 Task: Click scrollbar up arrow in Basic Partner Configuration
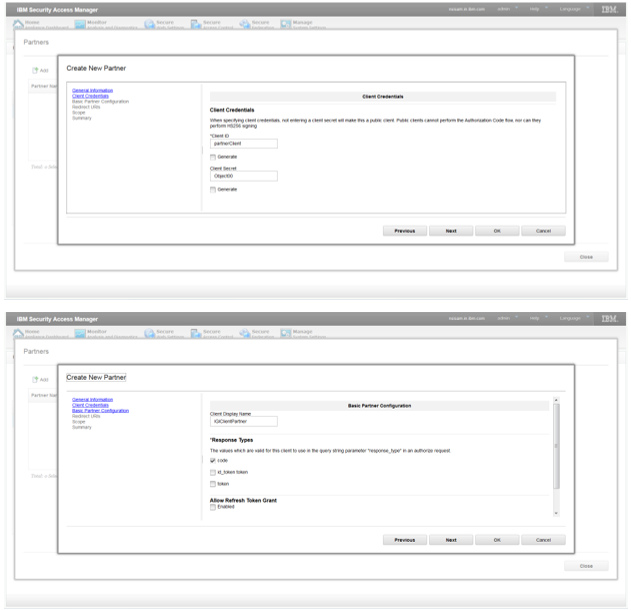556,400
